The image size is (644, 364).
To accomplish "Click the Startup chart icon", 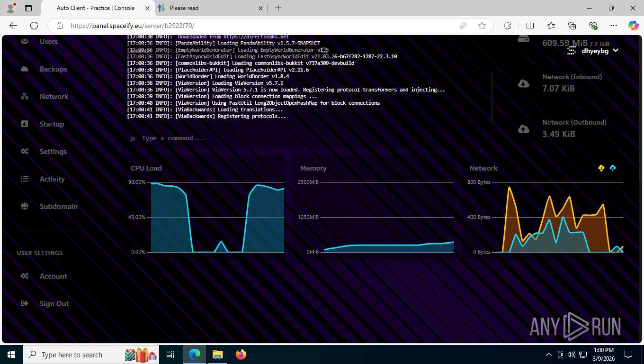I will (x=25, y=124).
